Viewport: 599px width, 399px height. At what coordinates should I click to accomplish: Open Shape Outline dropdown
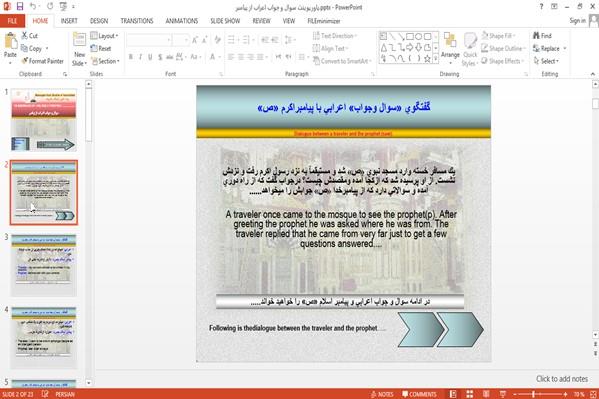point(503,48)
